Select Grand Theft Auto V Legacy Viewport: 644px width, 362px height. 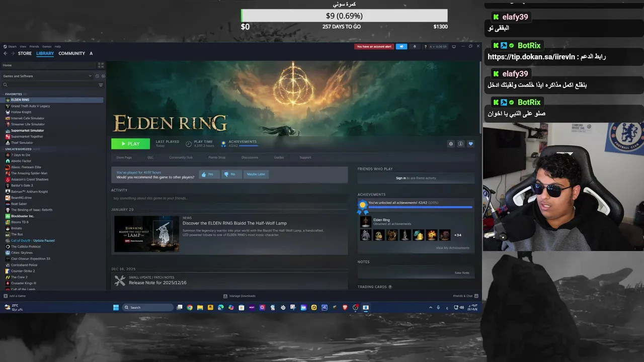tap(31, 106)
